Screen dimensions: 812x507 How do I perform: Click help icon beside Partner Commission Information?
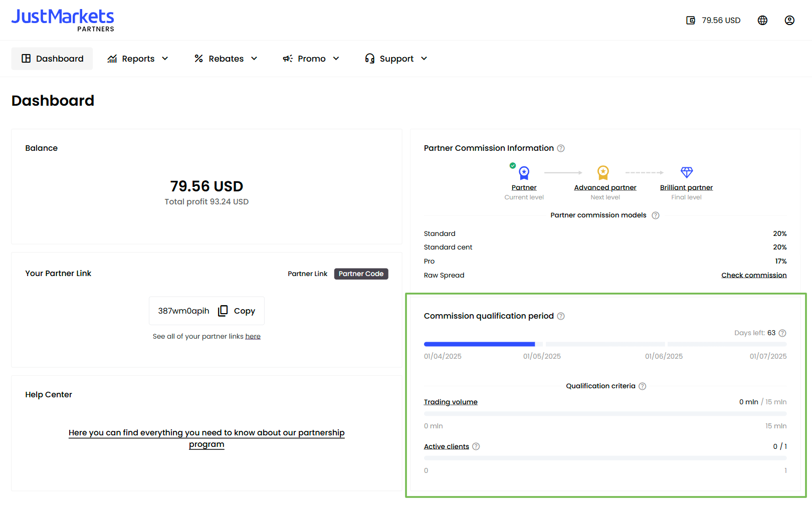click(561, 148)
